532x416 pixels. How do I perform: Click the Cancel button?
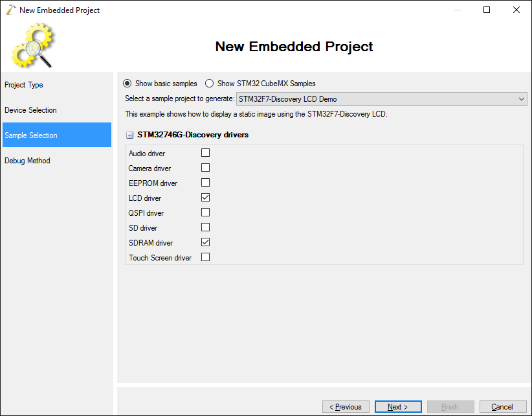click(x=503, y=406)
